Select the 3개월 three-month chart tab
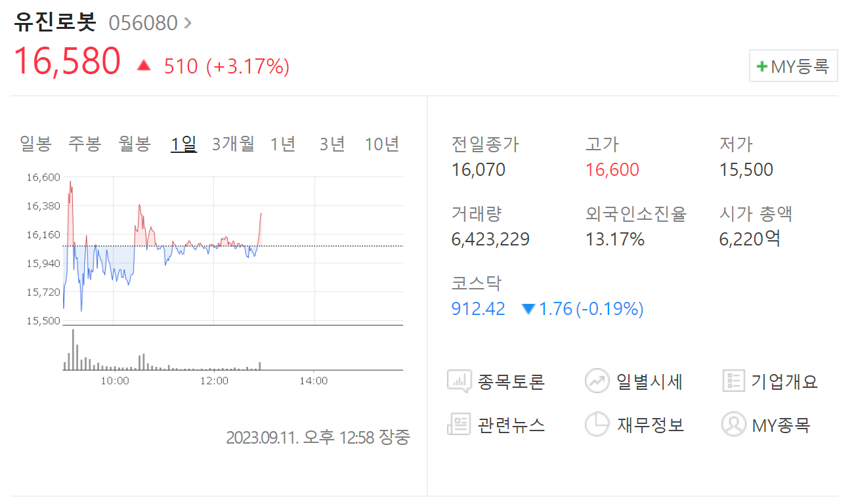The image size is (856, 504). pyautogui.click(x=233, y=144)
